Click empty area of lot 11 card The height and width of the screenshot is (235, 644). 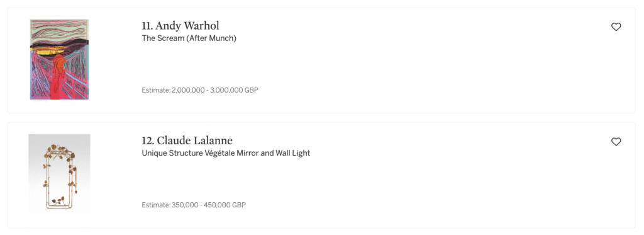[x=411, y=66]
